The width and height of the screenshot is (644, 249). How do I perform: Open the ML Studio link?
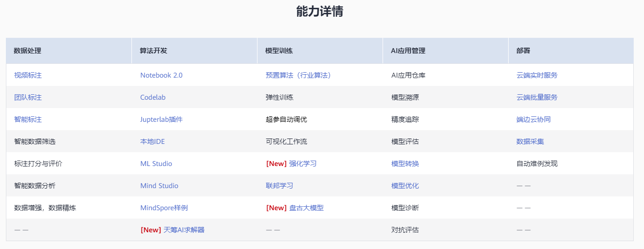tap(156, 164)
